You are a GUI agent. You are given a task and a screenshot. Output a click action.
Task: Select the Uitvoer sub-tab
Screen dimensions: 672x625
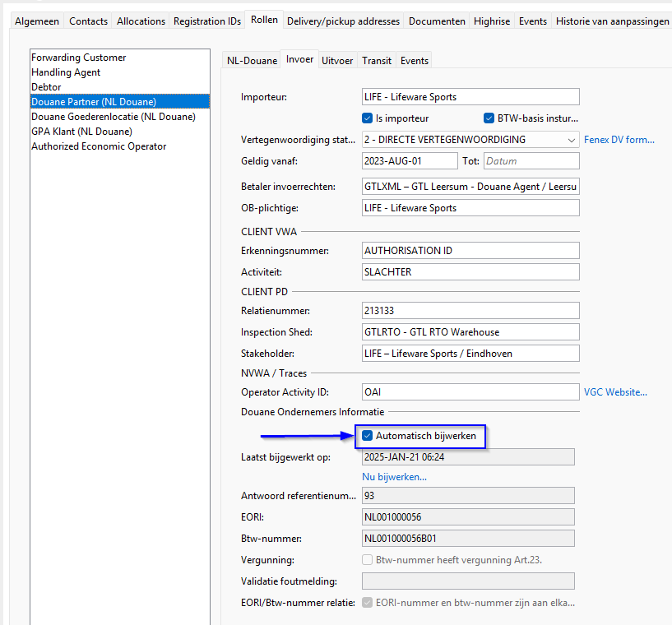pyautogui.click(x=337, y=60)
